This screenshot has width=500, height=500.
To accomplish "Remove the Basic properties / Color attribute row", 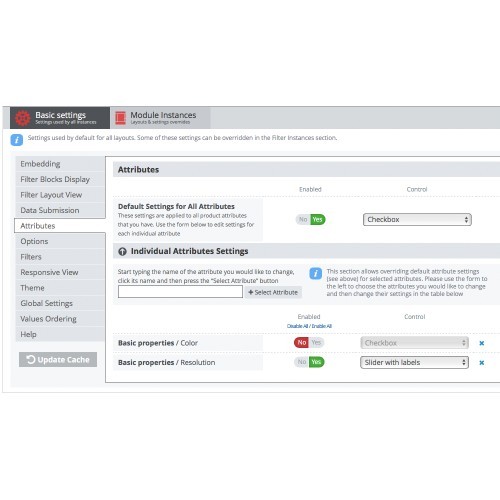I will click(481, 343).
